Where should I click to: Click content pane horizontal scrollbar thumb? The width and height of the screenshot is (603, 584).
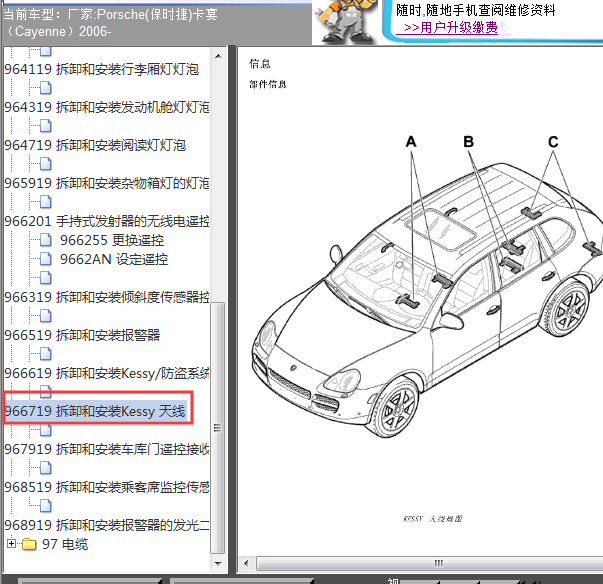point(430,564)
